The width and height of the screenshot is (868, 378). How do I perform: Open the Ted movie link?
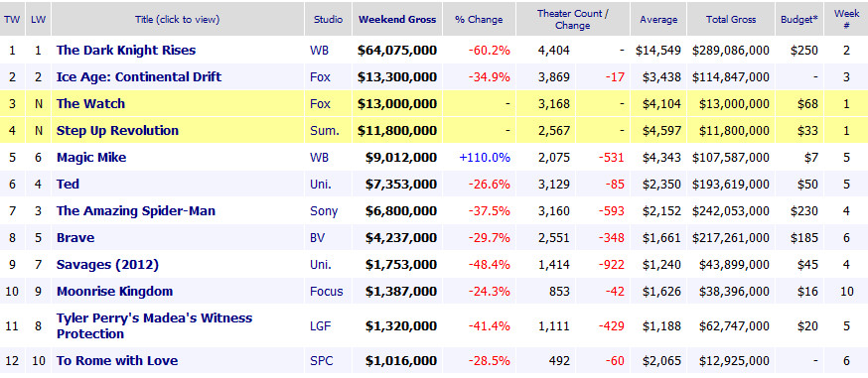68,184
